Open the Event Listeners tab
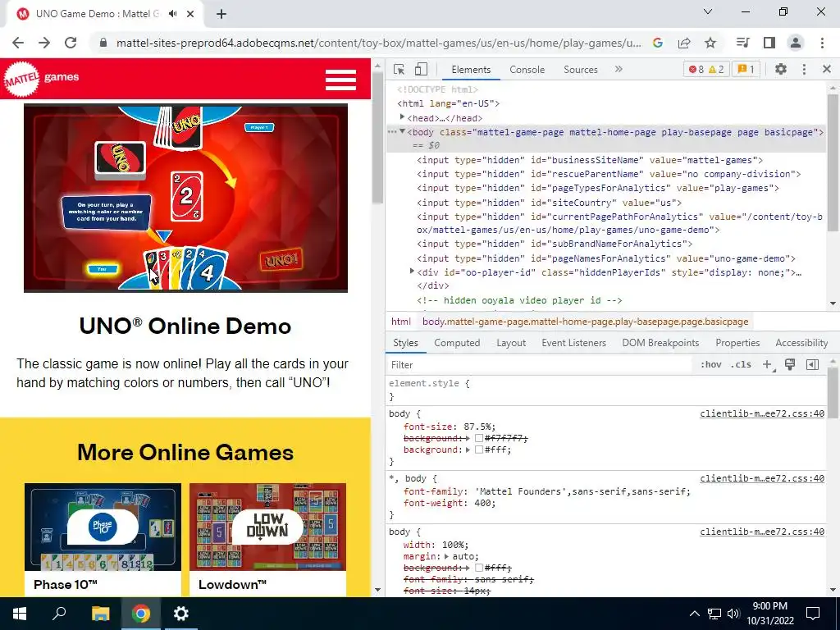This screenshot has height=630, width=840. coord(573,343)
